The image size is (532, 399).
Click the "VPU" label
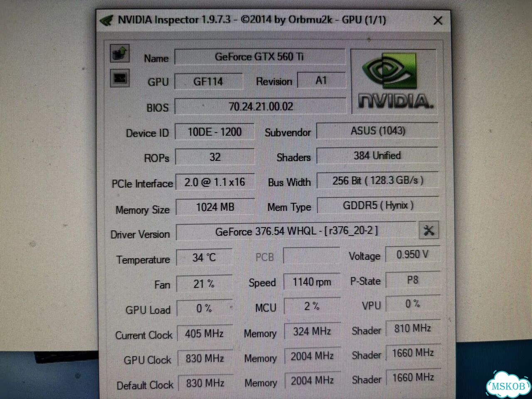(x=371, y=305)
